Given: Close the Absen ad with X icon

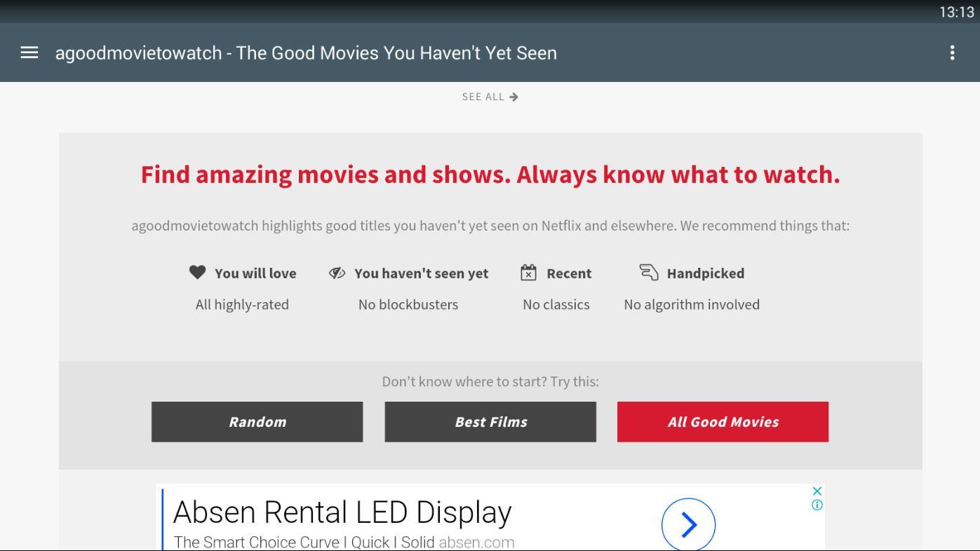Looking at the screenshot, I should click(817, 491).
